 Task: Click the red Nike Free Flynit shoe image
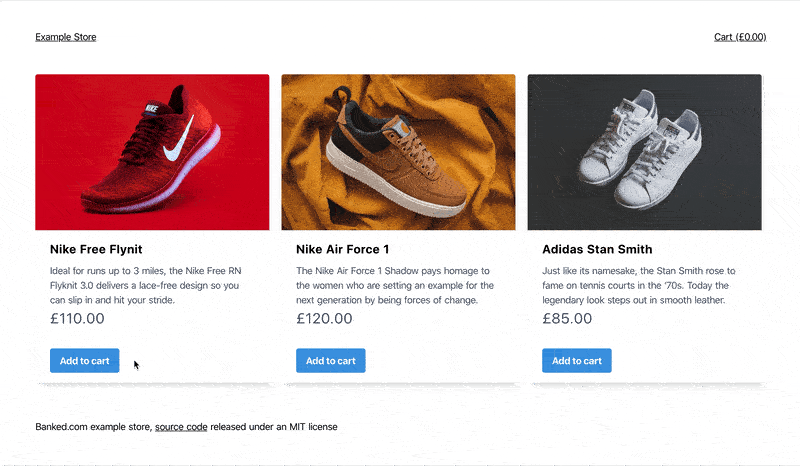point(152,152)
